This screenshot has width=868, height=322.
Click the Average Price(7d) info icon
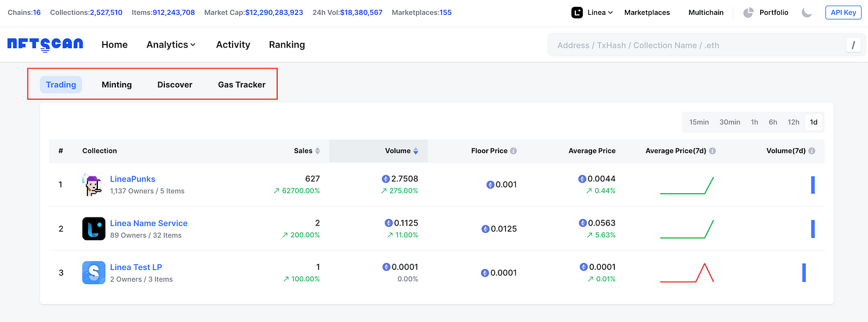coord(712,151)
